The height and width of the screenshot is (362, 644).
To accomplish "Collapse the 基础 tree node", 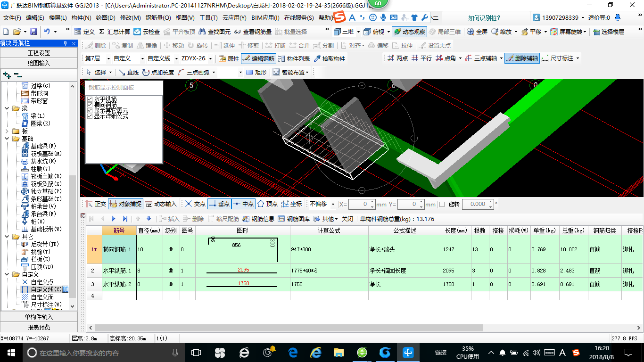I will pyautogui.click(x=7, y=139).
